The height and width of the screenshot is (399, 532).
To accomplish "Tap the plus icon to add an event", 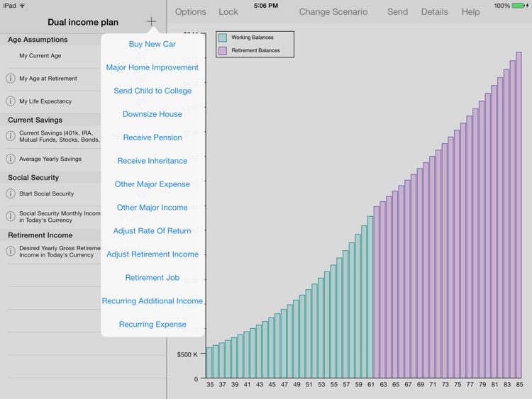I will pos(151,21).
